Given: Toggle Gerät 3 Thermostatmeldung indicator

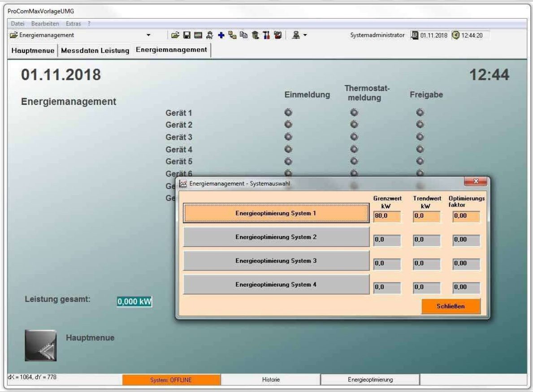Looking at the screenshot, I should (x=354, y=137).
